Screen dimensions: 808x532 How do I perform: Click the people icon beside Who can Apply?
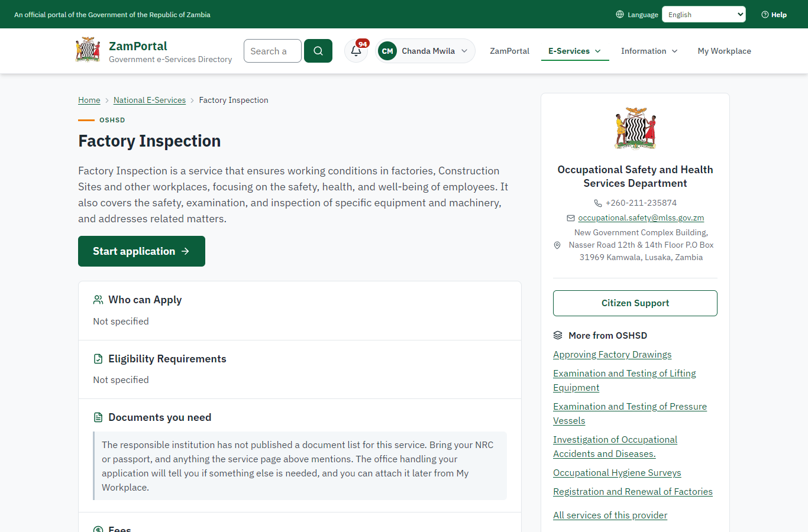click(98, 300)
